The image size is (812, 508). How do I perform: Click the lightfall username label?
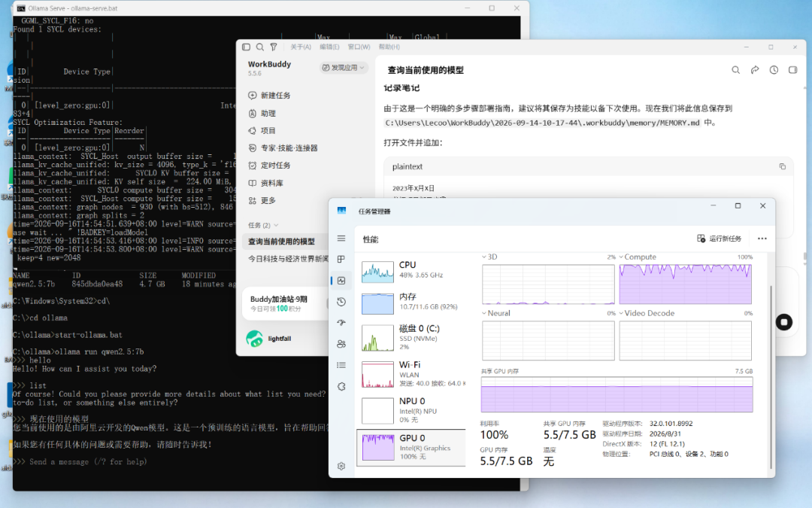[280, 339]
